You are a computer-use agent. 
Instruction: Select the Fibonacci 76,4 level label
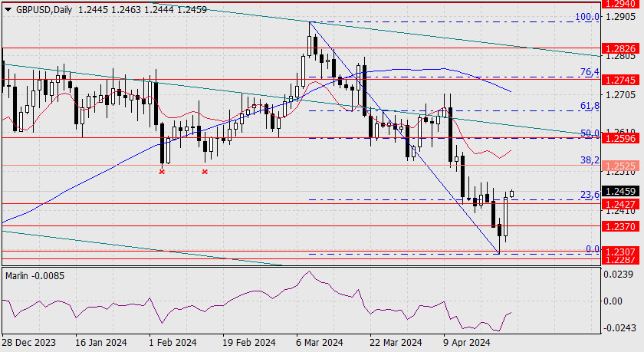pyautogui.click(x=590, y=72)
